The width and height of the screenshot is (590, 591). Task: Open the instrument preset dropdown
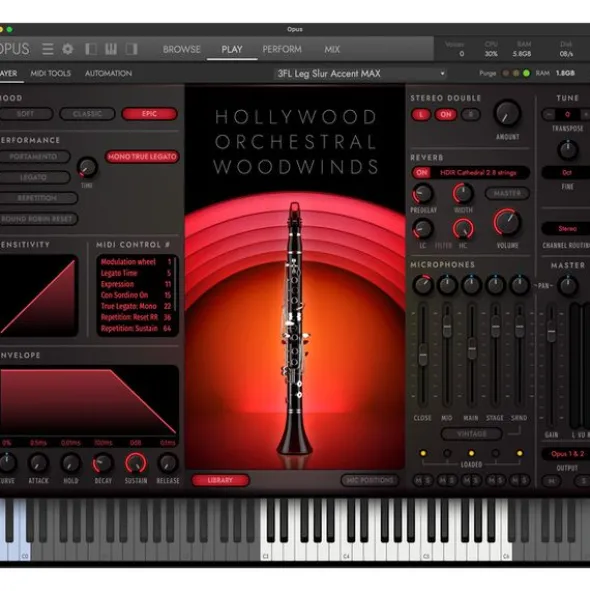point(360,73)
